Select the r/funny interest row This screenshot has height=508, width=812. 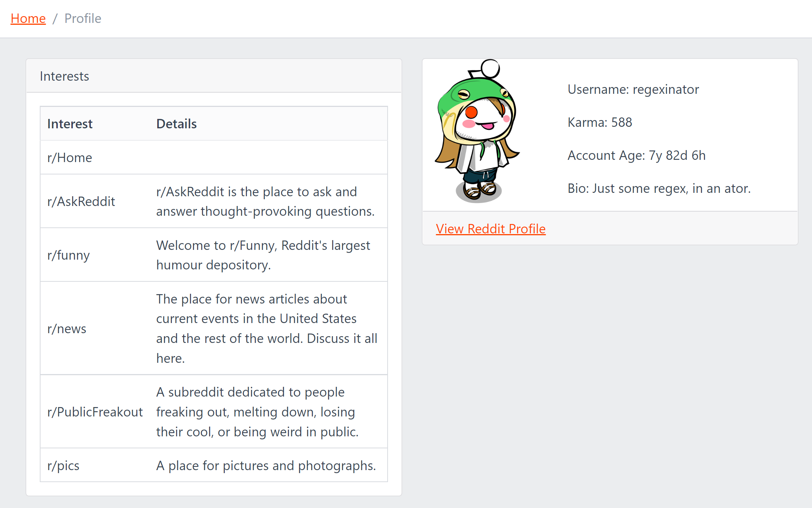[68, 255]
